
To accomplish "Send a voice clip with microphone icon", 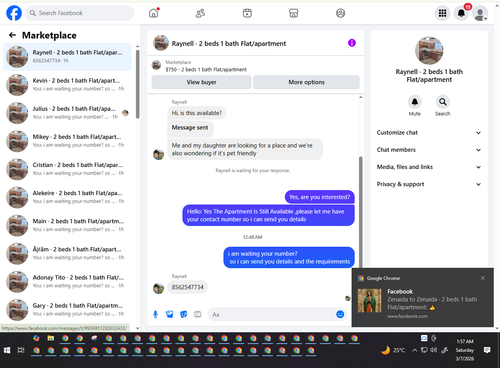I will click(x=155, y=314).
